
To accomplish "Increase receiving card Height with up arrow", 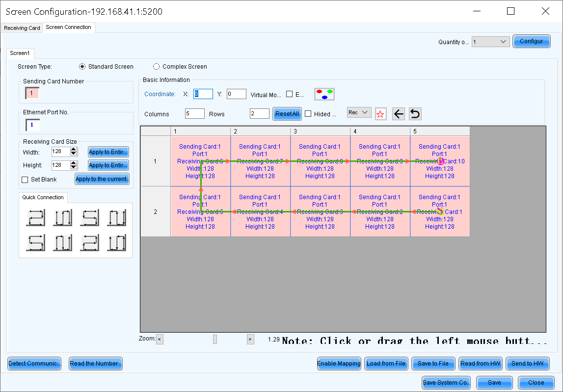I will 74,163.
